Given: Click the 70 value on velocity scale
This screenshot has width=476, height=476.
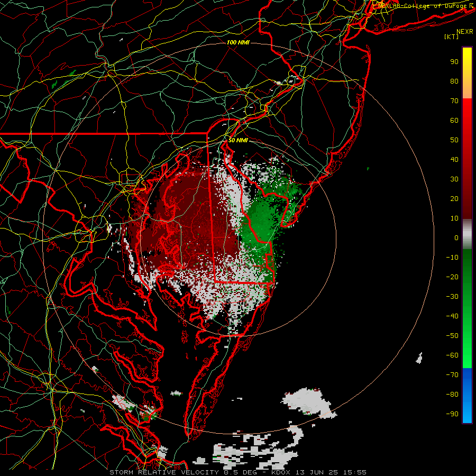Looking at the screenshot, I should point(454,101).
